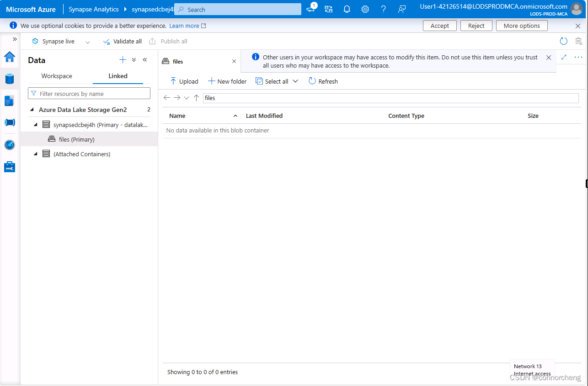Expand all items with double chevron down

[134, 60]
